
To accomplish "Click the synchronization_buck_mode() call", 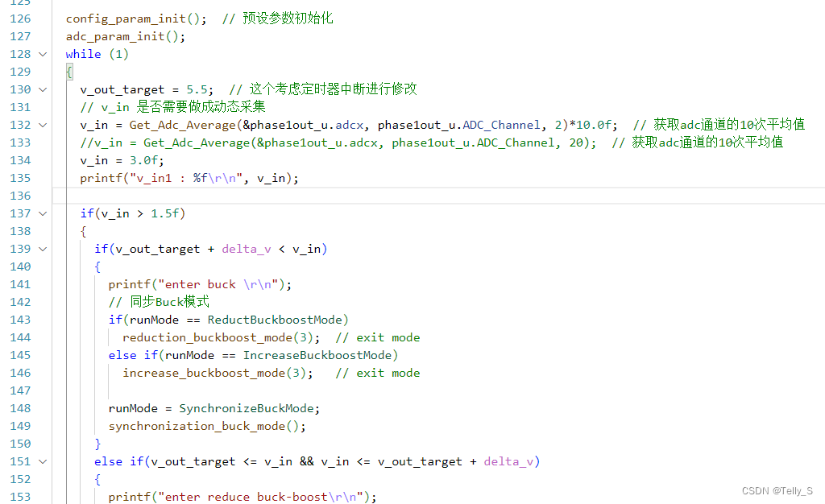I will [207, 426].
